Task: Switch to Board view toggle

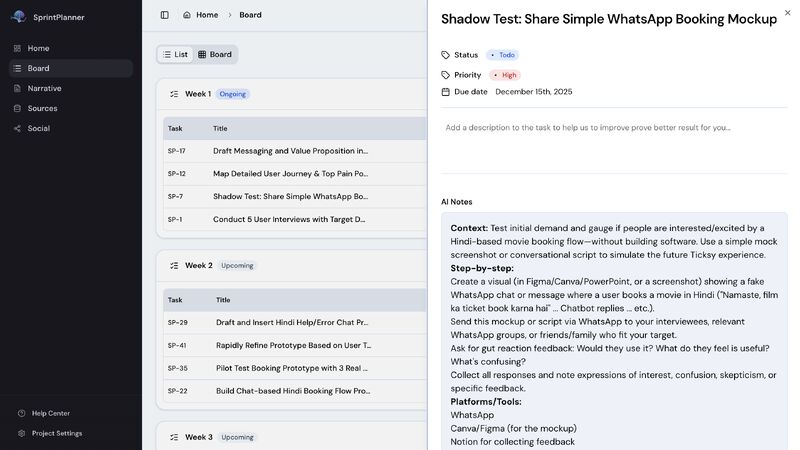Action: click(x=215, y=55)
